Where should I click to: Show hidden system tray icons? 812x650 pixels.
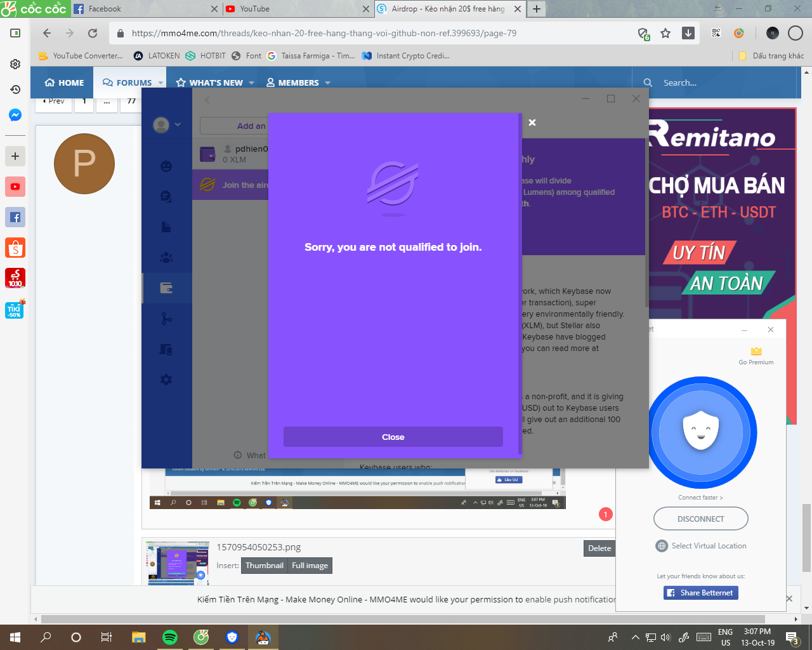pos(635,637)
